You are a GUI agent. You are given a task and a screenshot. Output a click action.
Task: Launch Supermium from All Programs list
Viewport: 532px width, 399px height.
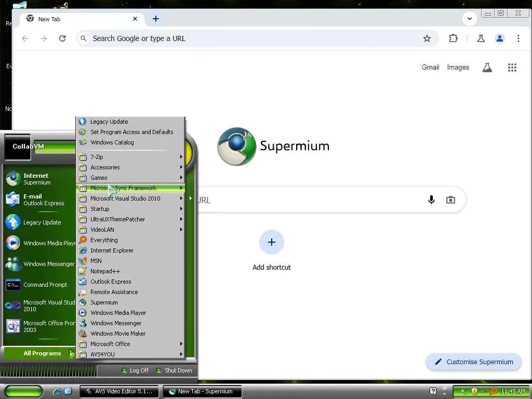tap(130, 302)
